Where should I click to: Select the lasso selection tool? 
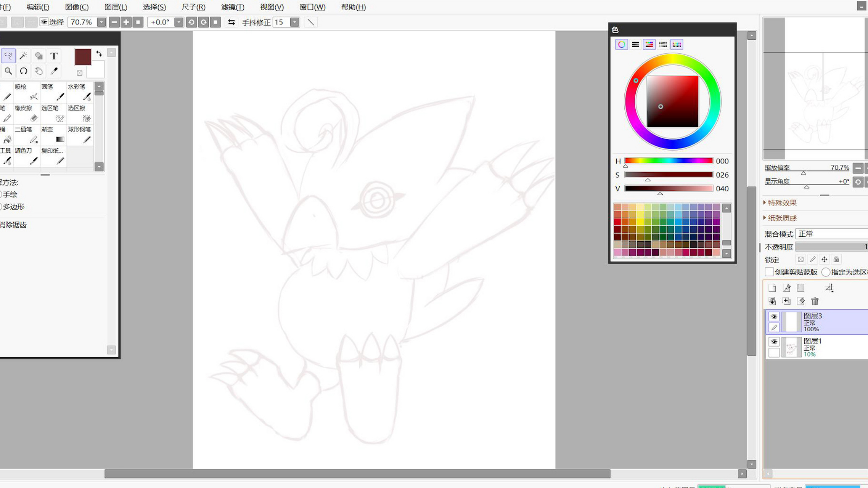click(x=8, y=56)
